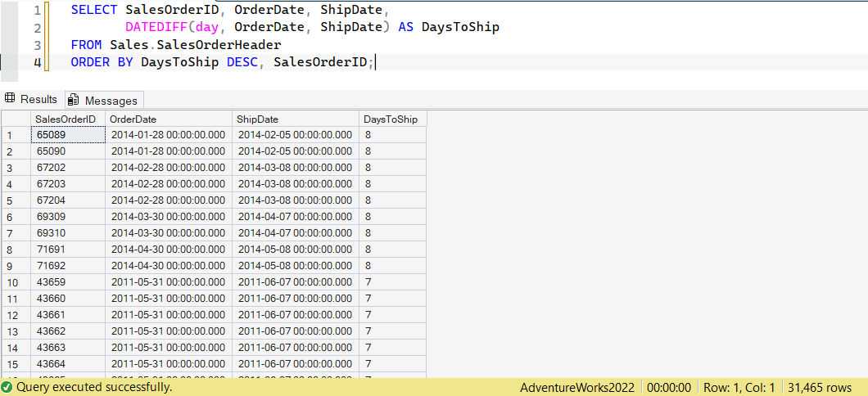Click line number 3 in editor gutter
Viewport: 868px width, 396px height.
[x=37, y=45]
